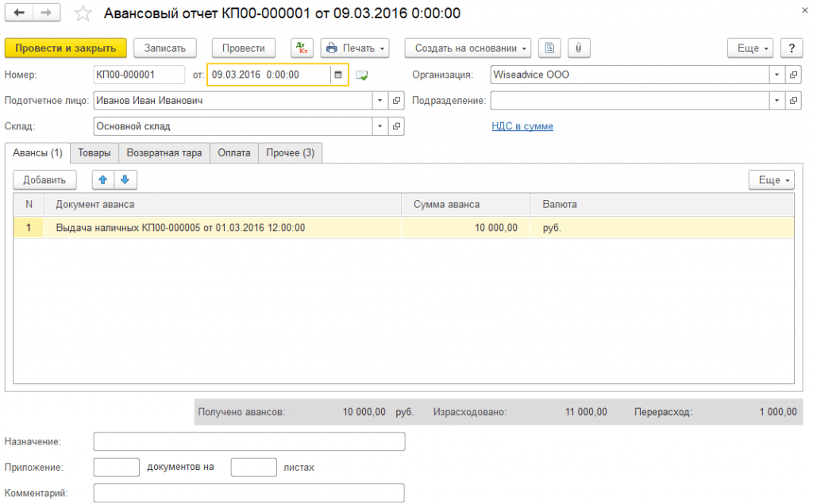Open the Организация dropdown list
Screen dimensions: 813x504
pyautogui.click(x=776, y=75)
